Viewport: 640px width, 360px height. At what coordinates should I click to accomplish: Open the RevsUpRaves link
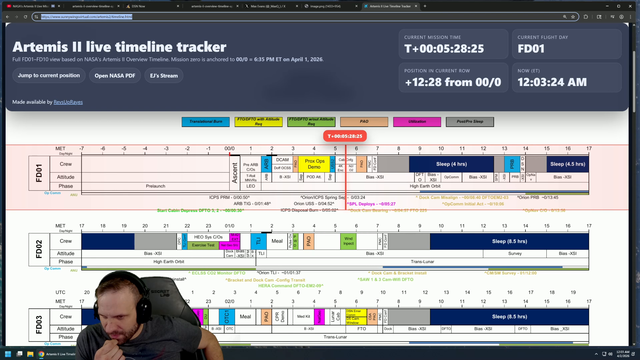pyautogui.click(x=68, y=102)
